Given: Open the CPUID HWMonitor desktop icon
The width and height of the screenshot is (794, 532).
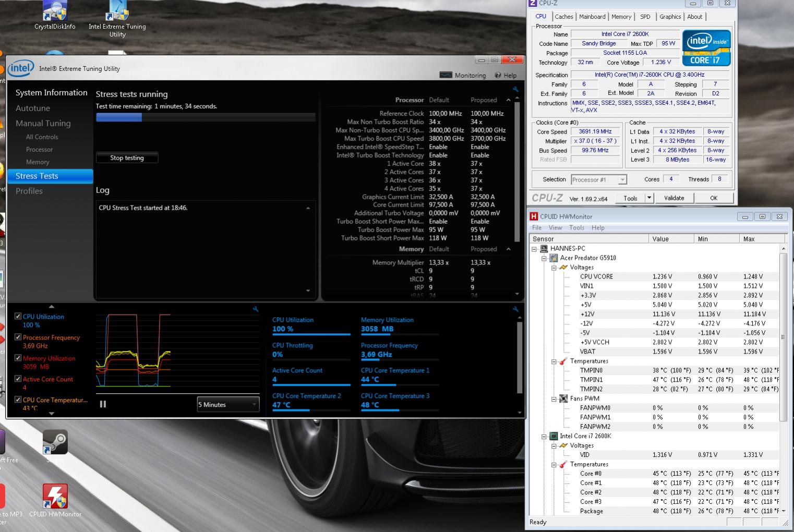Looking at the screenshot, I should pos(55,497).
